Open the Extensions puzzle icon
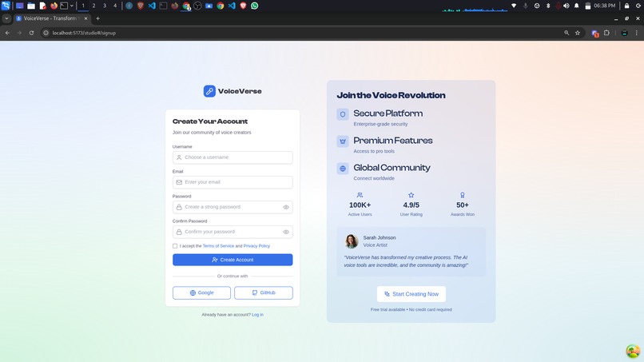 pyautogui.click(x=606, y=33)
